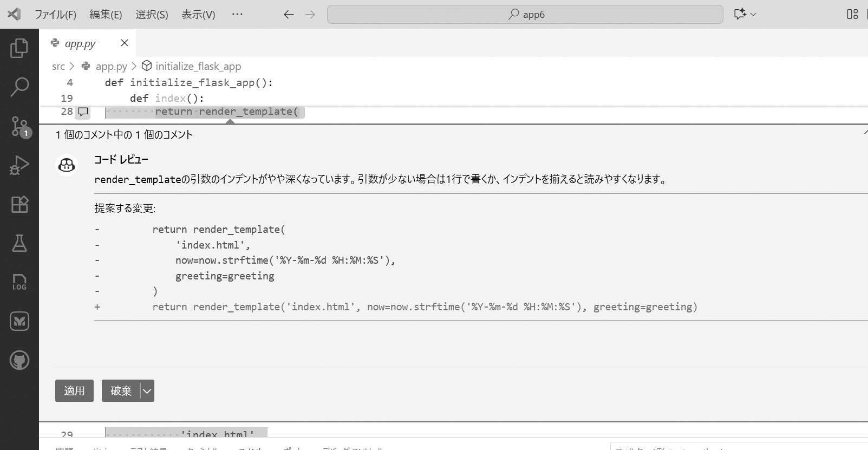Click the app6 search box in the title bar
868x450 pixels.
click(525, 15)
